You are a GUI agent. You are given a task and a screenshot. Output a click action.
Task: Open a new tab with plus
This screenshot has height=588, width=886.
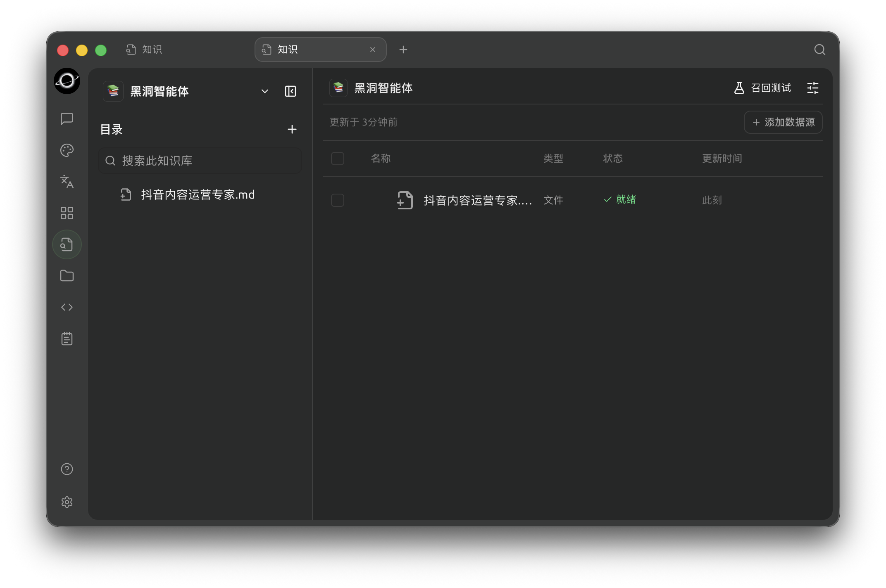[x=403, y=50]
